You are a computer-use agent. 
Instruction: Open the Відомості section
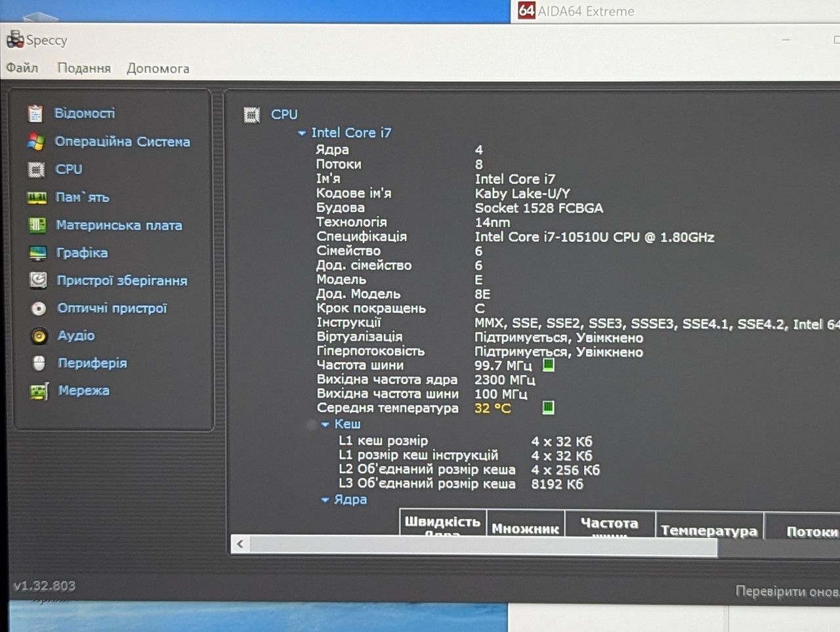coord(85,113)
